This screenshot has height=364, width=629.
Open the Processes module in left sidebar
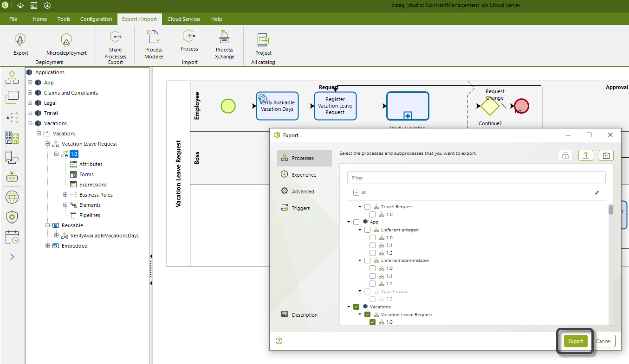click(x=12, y=77)
